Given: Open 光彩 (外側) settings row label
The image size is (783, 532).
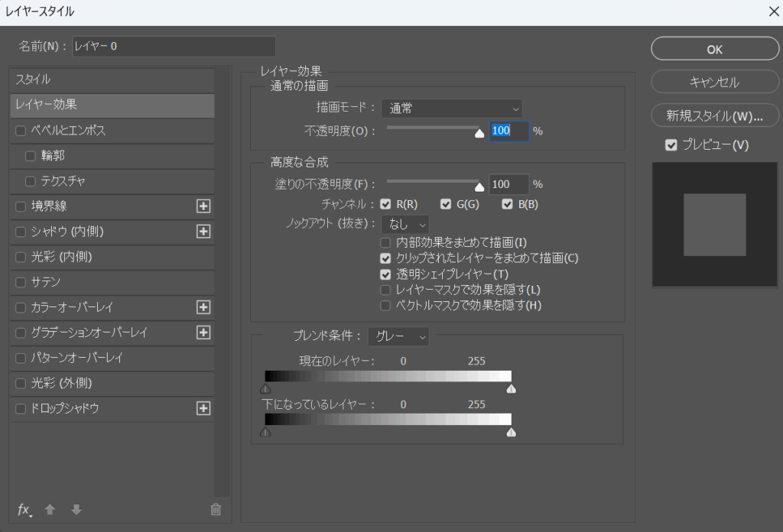Looking at the screenshot, I should pos(61,383).
